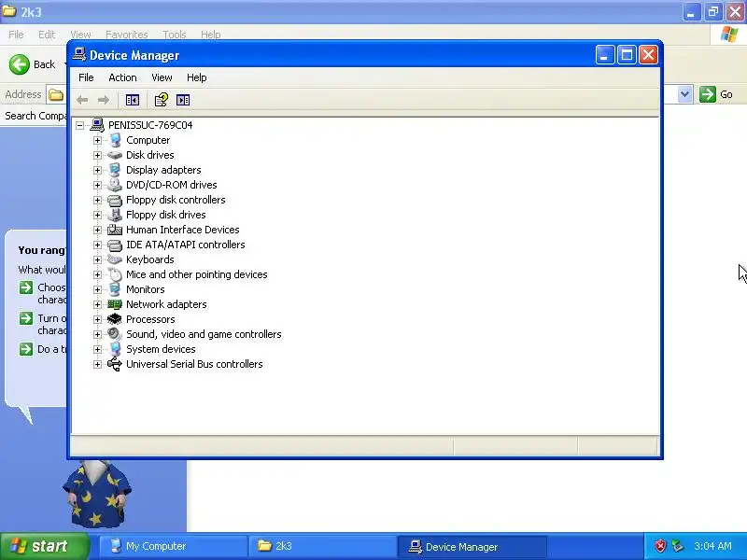The height and width of the screenshot is (560, 747).
Task: Select the Human Interface Devices icon
Action: click(115, 230)
